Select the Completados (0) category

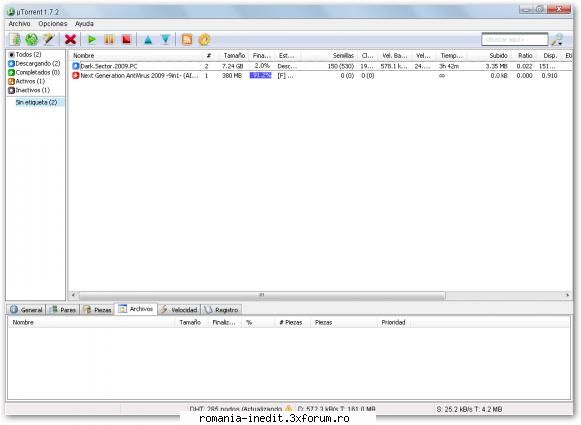tap(34, 72)
